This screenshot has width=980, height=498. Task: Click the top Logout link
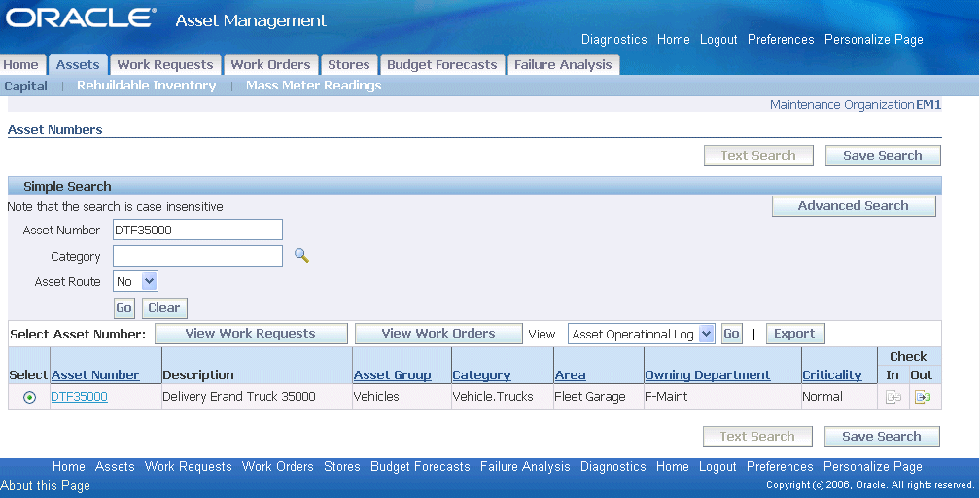click(718, 40)
